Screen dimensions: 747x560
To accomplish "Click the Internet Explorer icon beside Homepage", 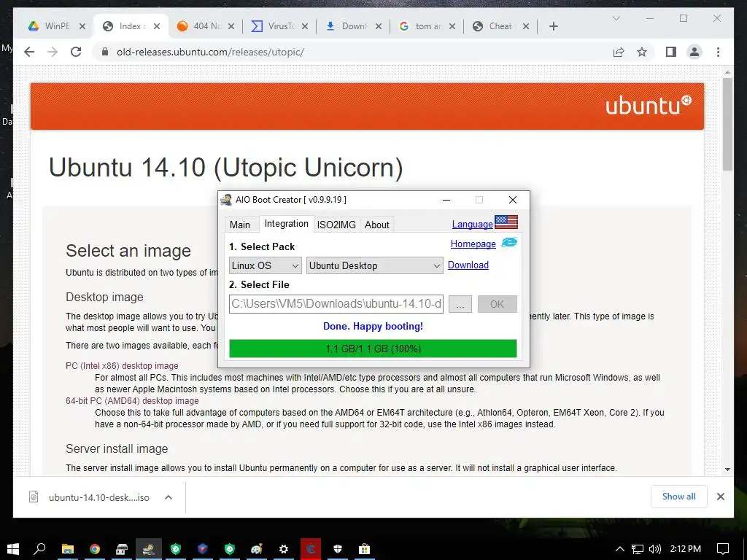I will point(509,243).
